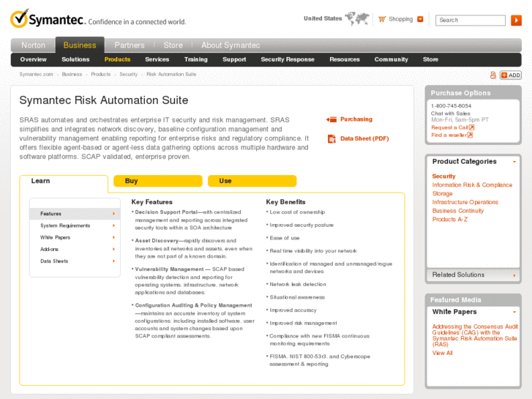Click external link icon after Request a Call

point(471,127)
